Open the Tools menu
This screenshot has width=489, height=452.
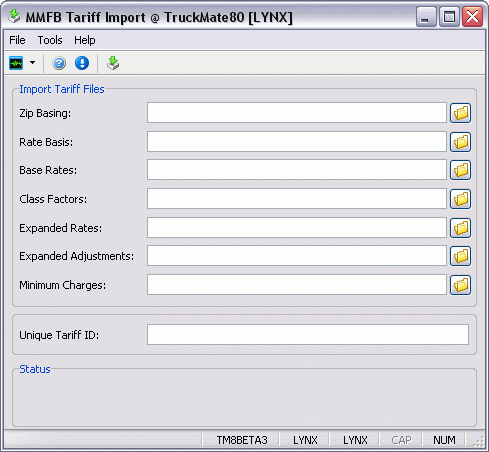(x=50, y=40)
